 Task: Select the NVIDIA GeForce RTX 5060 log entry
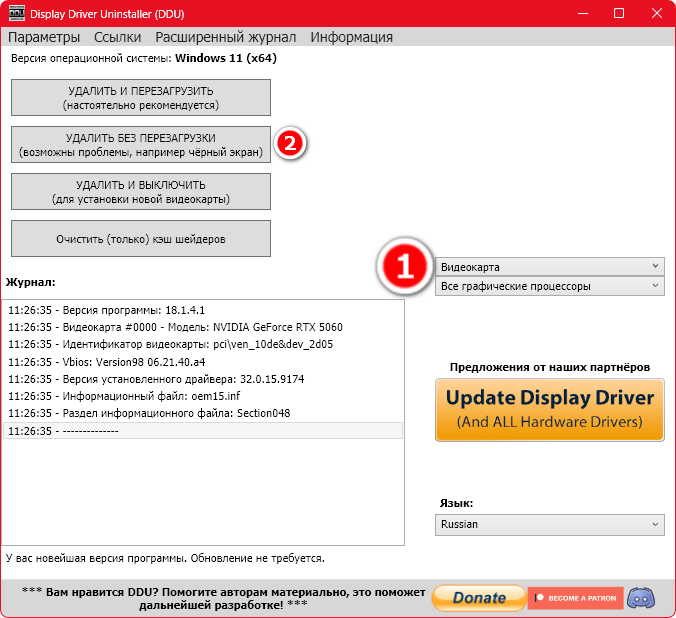click(175, 327)
